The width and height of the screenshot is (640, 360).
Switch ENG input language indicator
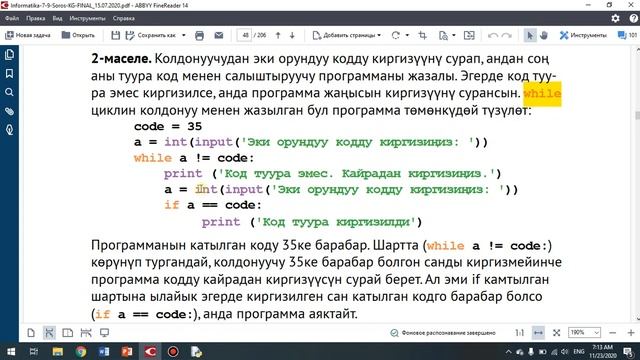click(x=579, y=351)
